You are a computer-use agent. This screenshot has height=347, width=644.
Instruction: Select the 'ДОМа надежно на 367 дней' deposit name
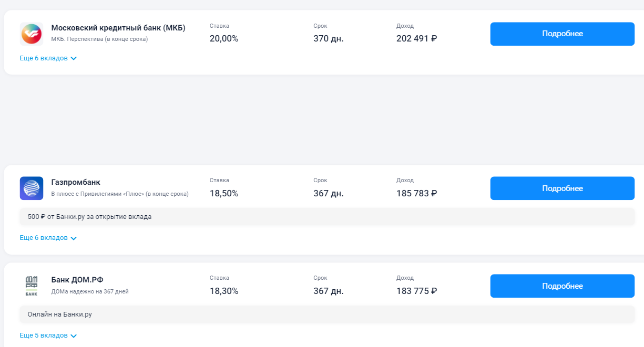[x=90, y=291]
